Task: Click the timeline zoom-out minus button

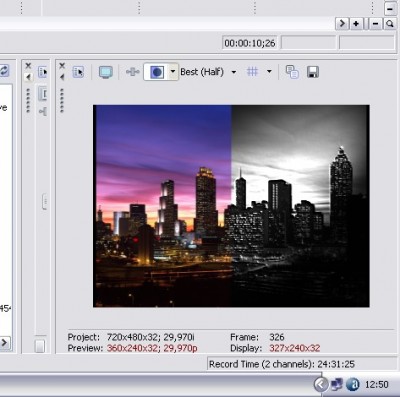Action: click(x=375, y=24)
